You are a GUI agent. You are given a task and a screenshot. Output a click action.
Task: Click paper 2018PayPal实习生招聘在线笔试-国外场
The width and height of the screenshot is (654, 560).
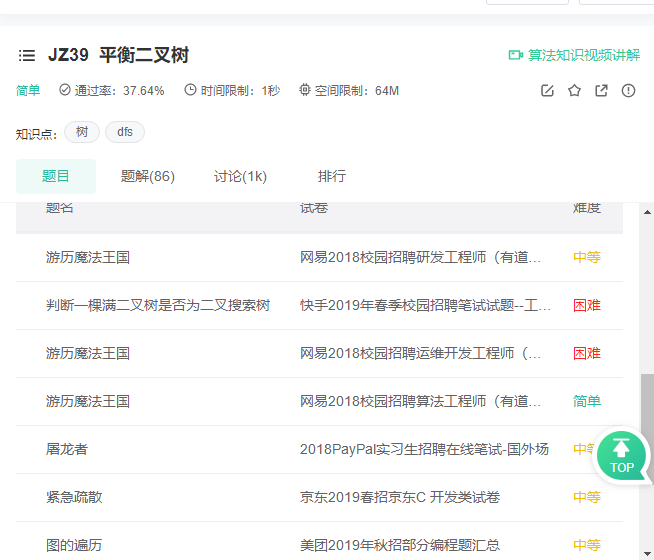pyautogui.click(x=424, y=449)
